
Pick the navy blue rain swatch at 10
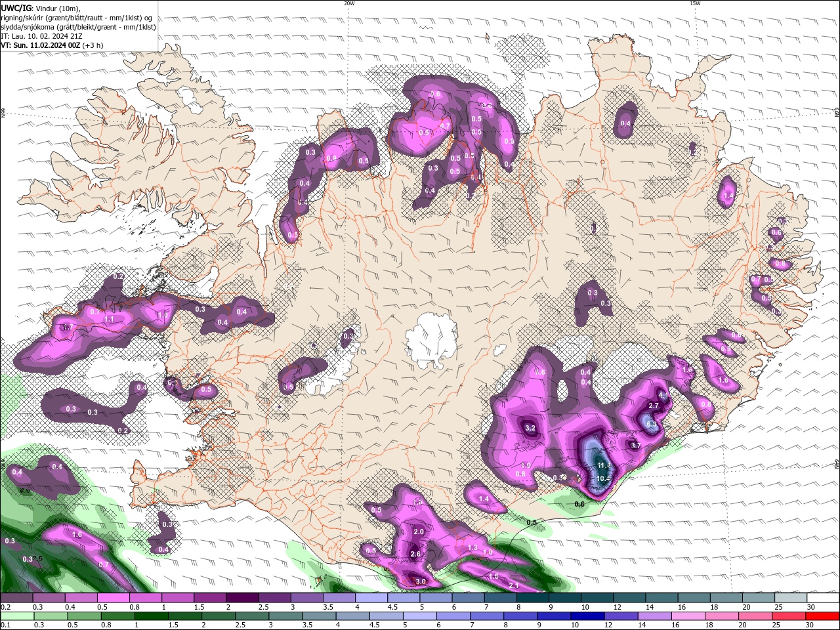click(587, 616)
